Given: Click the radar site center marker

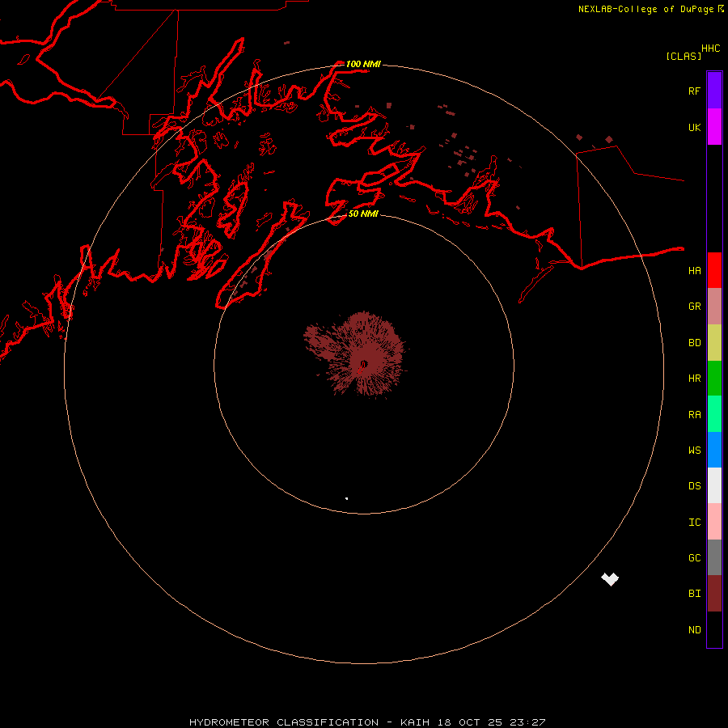Looking at the screenshot, I should pos(364,363).
